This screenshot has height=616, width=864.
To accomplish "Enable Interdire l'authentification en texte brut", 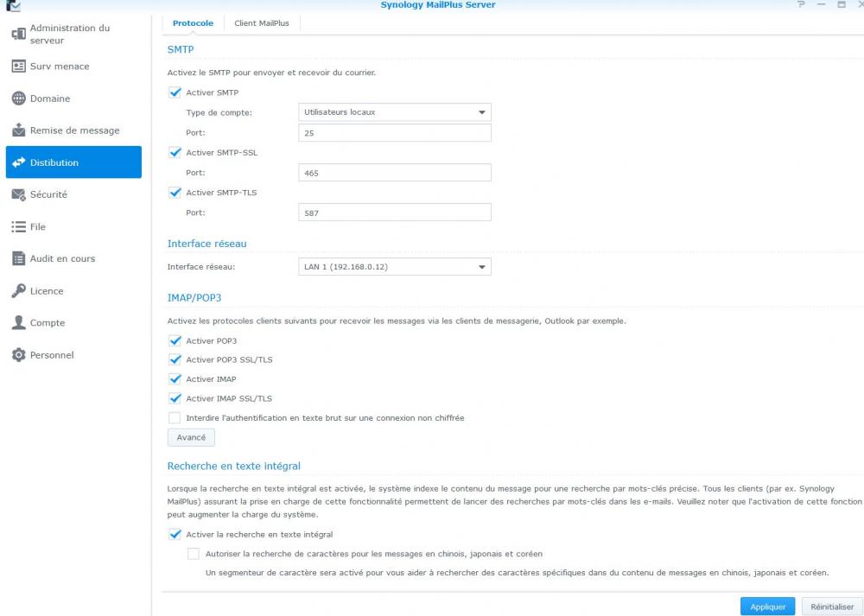I will coord(175,417).
